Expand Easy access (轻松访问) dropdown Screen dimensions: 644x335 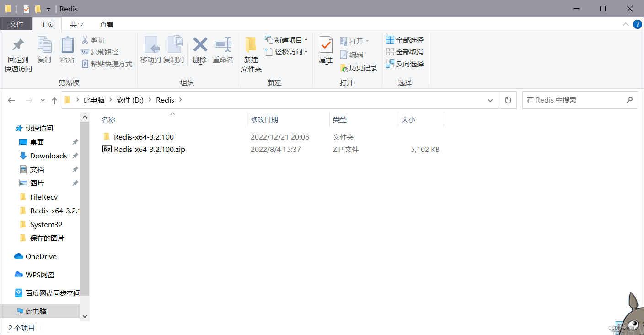click(x=306, y=52)
